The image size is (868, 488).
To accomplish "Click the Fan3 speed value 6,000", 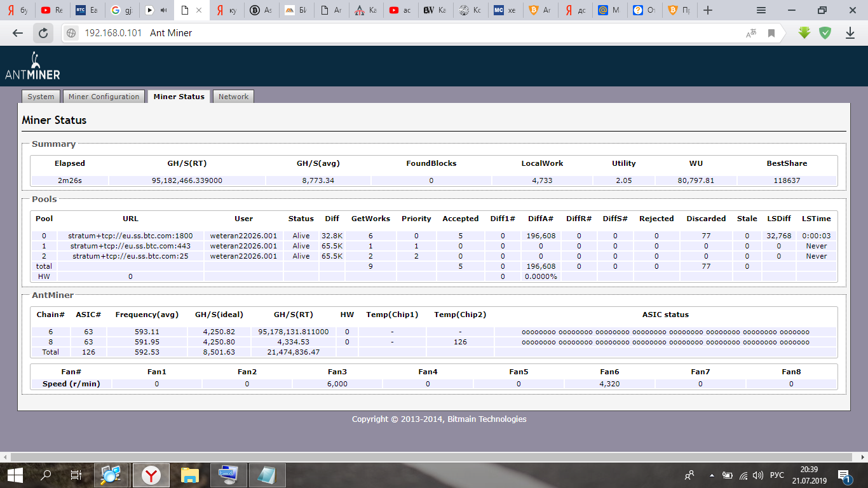I will tap(337, 384).
